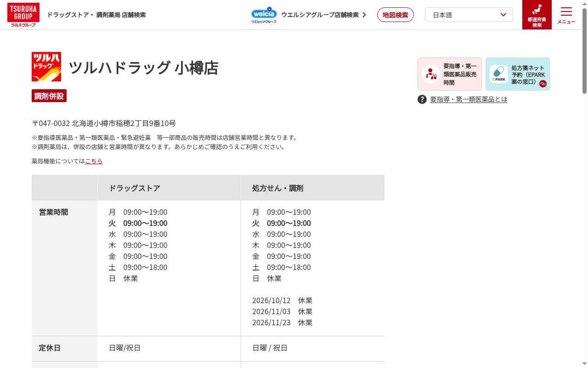Click the 定休日 row label
This screenshot has height=368, width=588.
click(50, 348)
